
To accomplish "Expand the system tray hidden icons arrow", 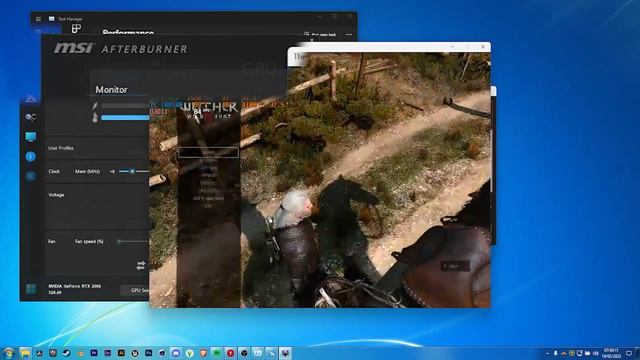I will [547, 353].
